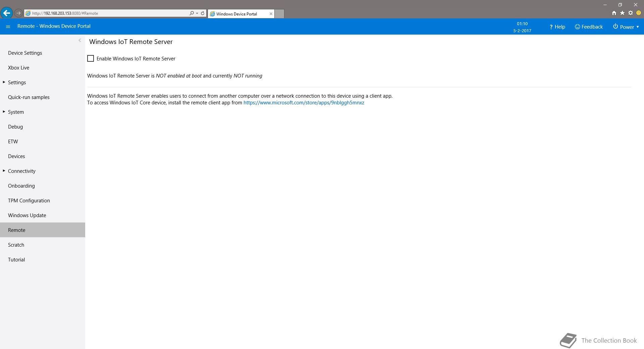This screenshot has height=349, width=644.
Task: Minimize the browser window
Action: pos(605,5)
